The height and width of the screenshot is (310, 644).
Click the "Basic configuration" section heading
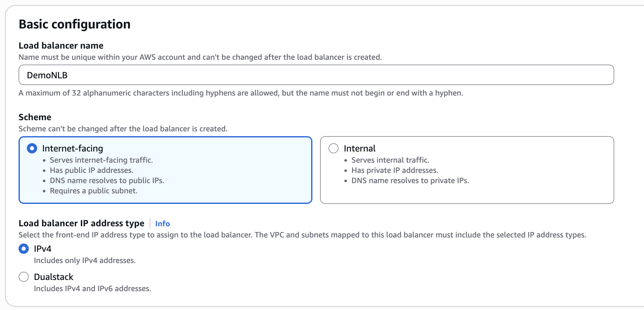coord(75,24)
